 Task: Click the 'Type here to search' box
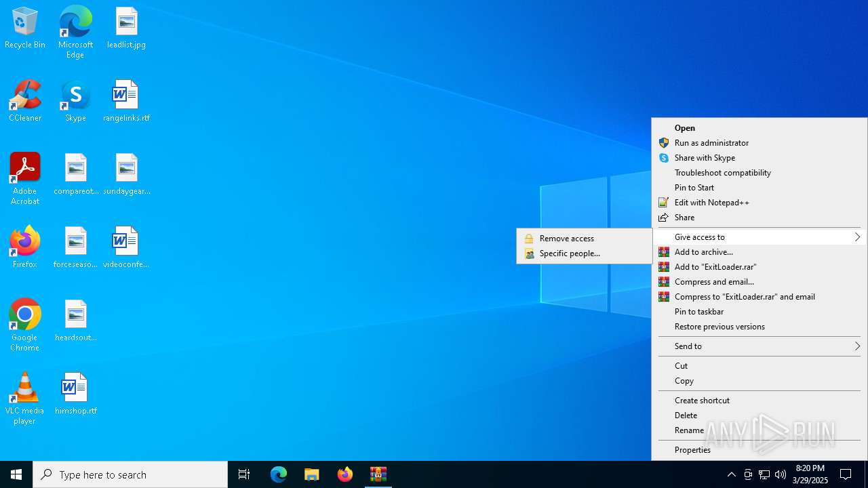click(x=130, y=474)
